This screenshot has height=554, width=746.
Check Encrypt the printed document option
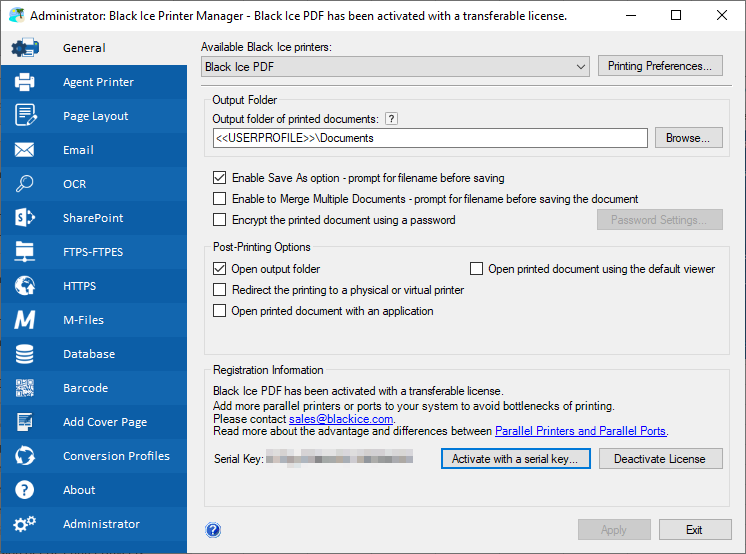pyautogui.click(x=220, y=220)
